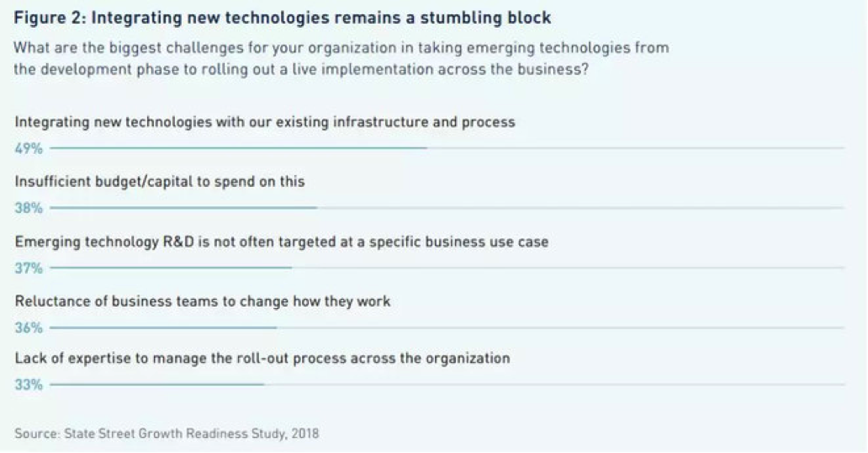Select the 'Insufficient budget/capital' label
Image resolution: width=868 pixels, height=453 pixels.
160,181
